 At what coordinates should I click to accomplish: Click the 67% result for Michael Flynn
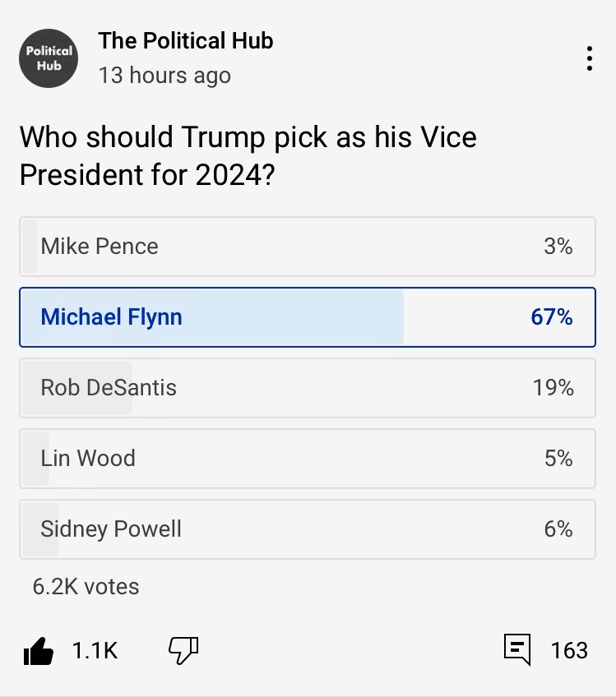click(551, 317)
